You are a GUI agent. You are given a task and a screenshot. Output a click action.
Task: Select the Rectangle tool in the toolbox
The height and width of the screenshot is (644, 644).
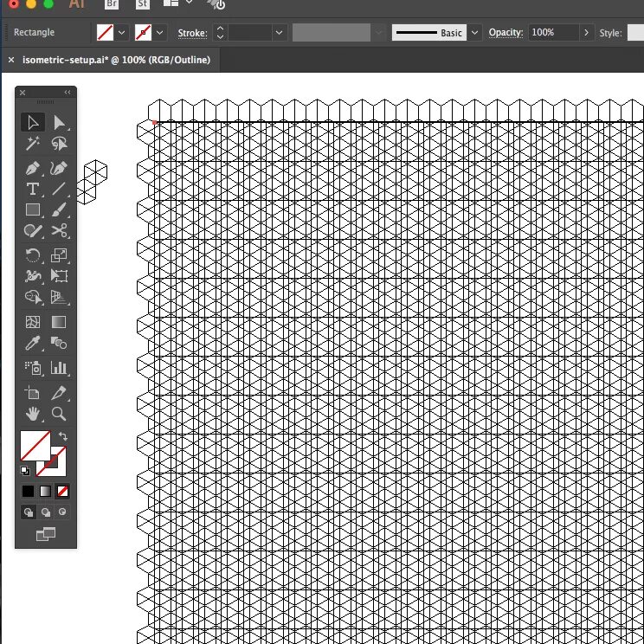pyautogui.click(x=32, y=209)
